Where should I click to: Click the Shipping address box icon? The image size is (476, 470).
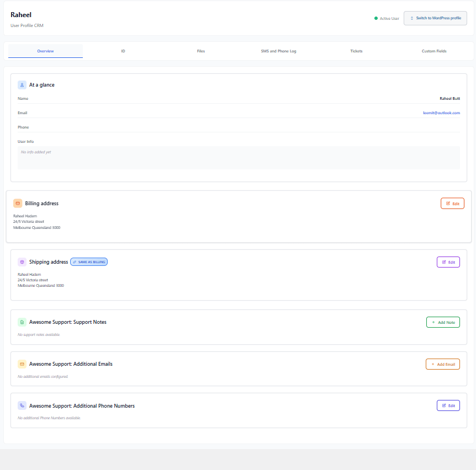tap(22, 262)
